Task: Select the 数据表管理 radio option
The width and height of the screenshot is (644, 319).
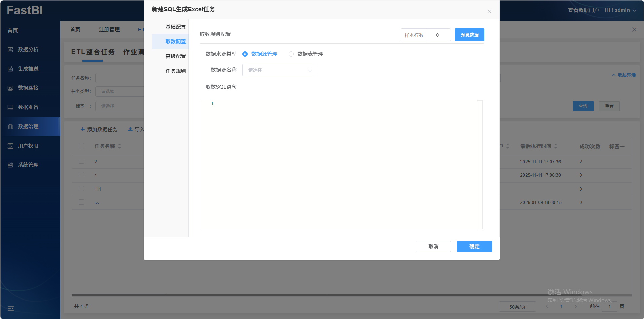Action: tap(291, 54)
